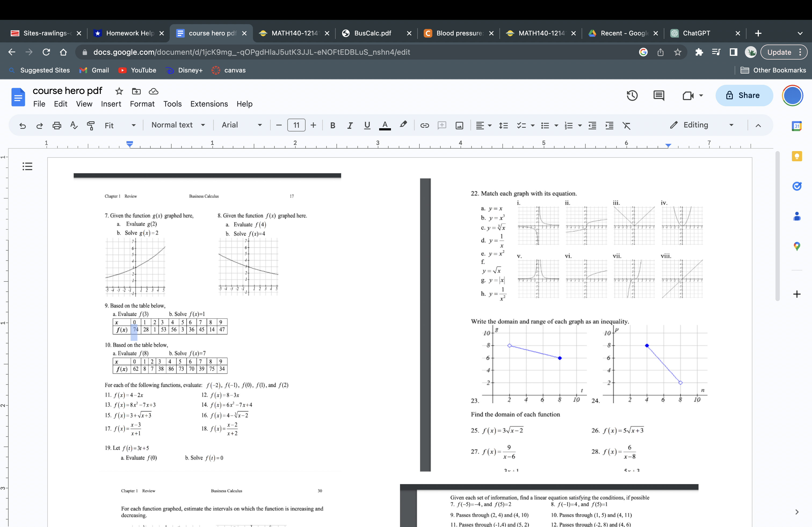Insert an image from the toolbar
The image size is (812, 527).
pos(459,125)
